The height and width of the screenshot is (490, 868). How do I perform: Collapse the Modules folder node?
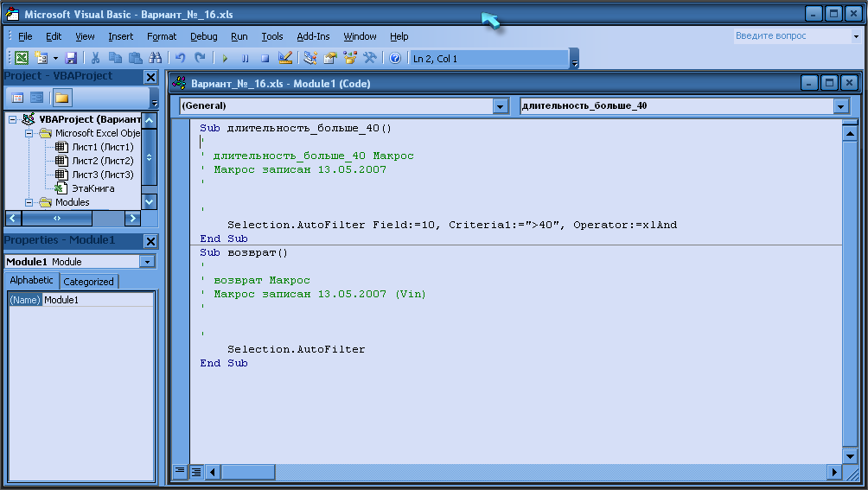coord(29,202)
